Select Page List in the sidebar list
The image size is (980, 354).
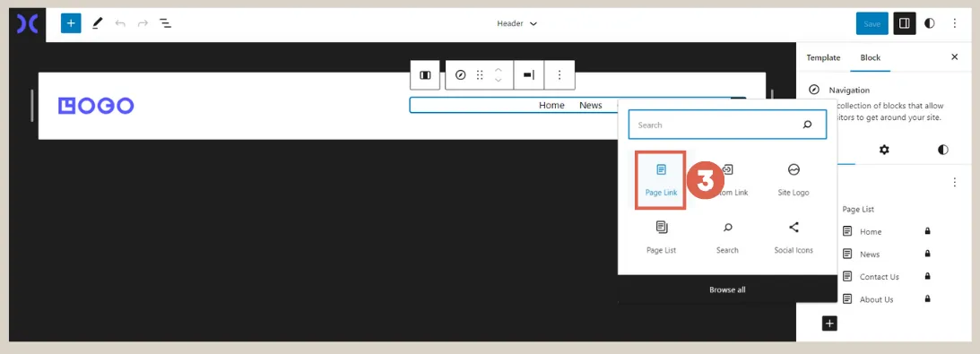coord(858,209)
